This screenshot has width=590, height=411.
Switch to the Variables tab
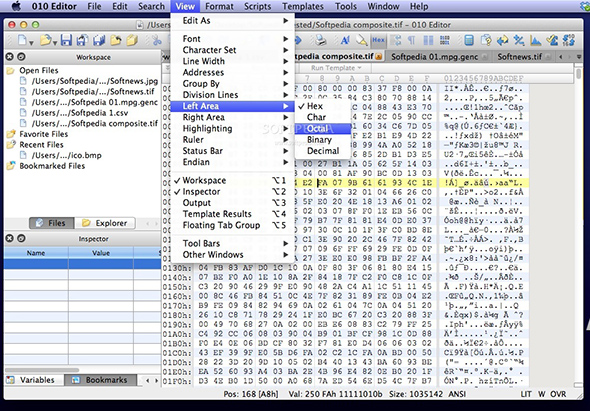click(32, 380)
